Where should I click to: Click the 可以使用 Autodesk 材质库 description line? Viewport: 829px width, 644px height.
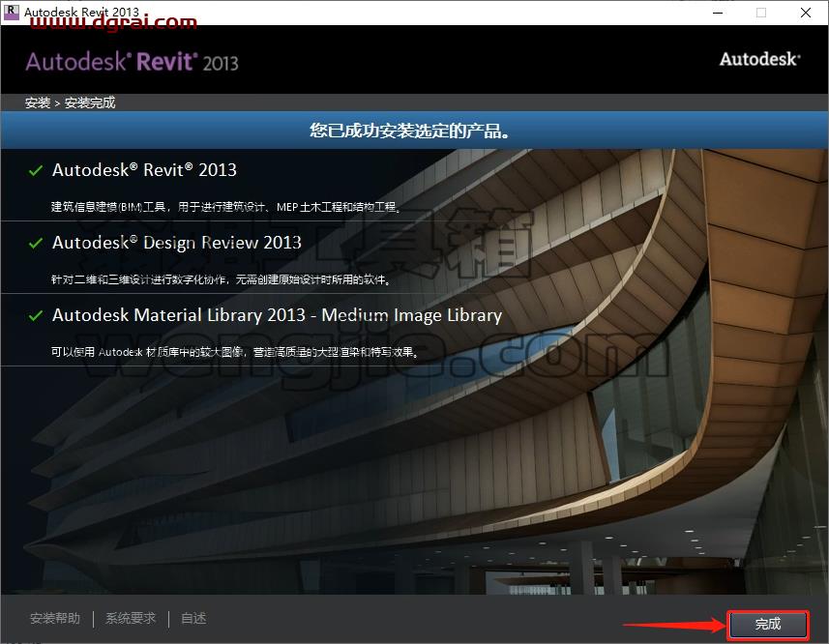click(235, 352)
